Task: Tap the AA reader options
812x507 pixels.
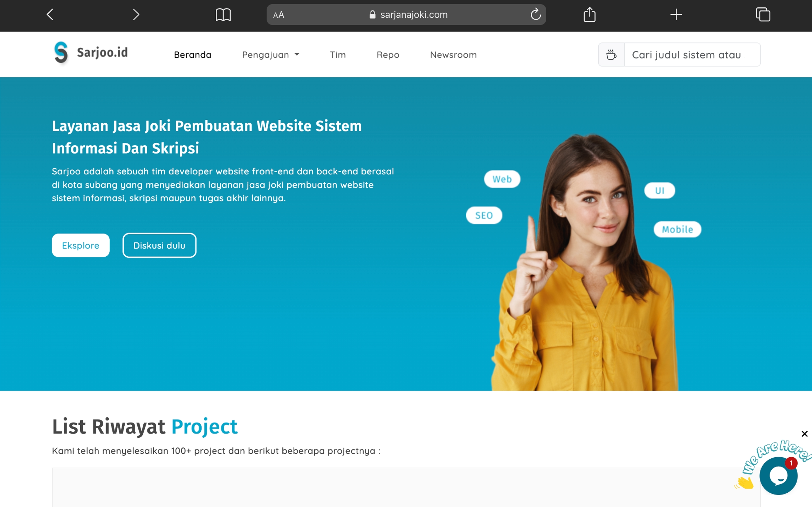Action: (279, 15)
